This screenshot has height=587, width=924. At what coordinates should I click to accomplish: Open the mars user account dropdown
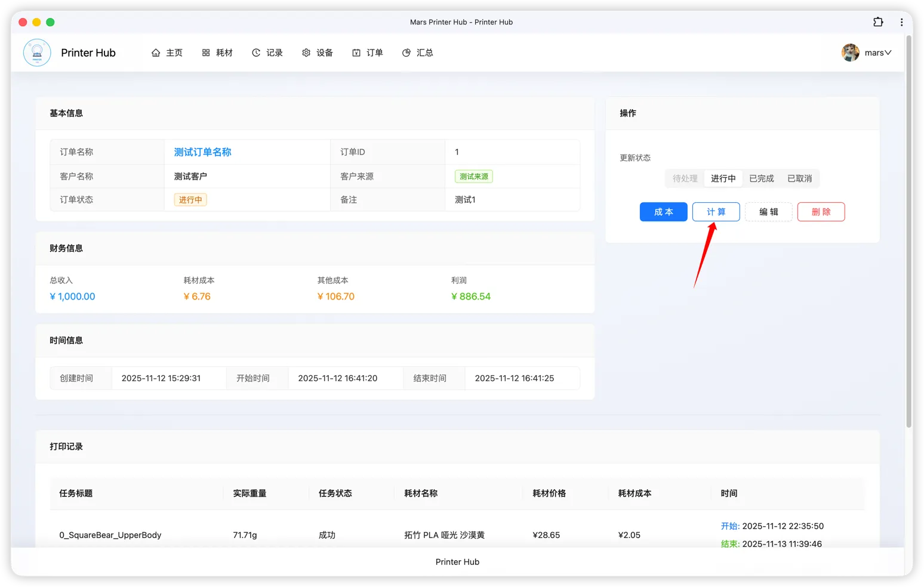click(867, 52)
